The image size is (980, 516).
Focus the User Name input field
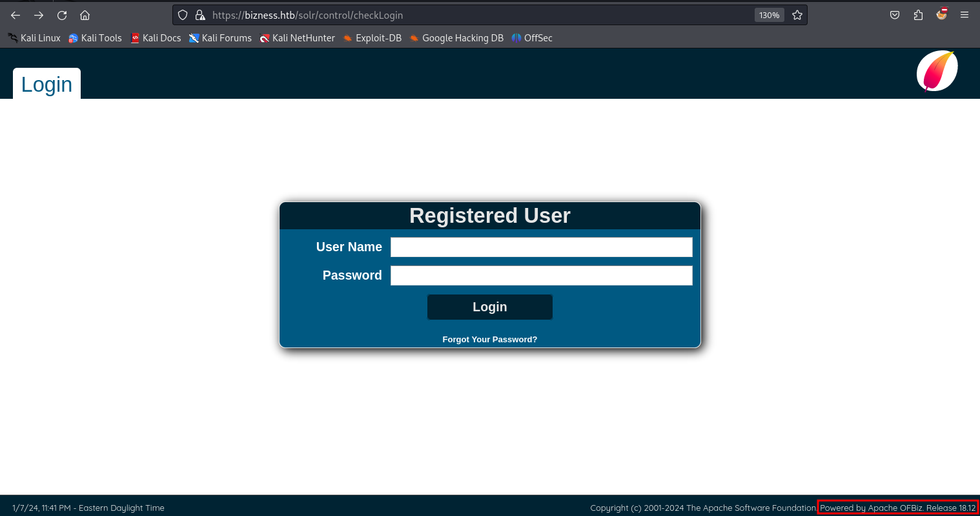click(x=542, y=247)
